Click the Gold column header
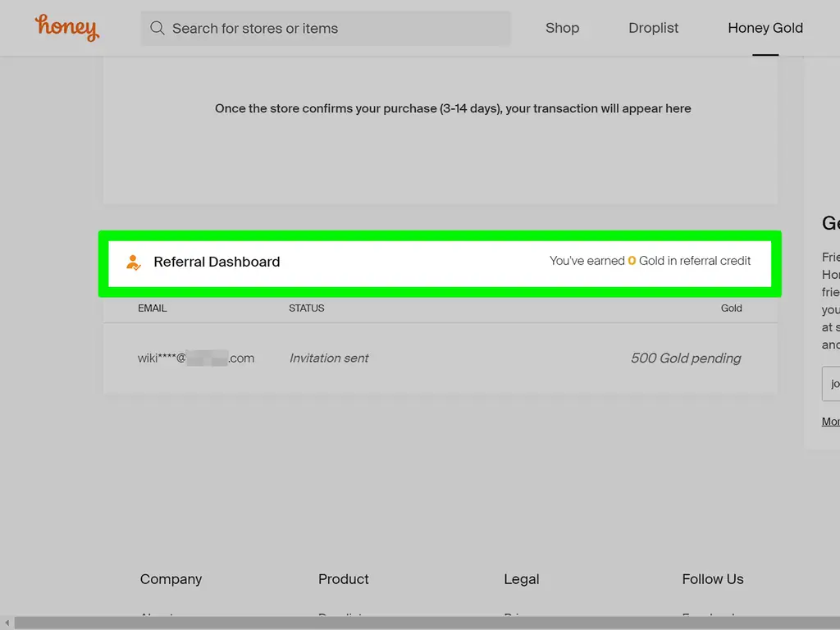The width and height of the screenshot is (840, 630). pos(731,308)
